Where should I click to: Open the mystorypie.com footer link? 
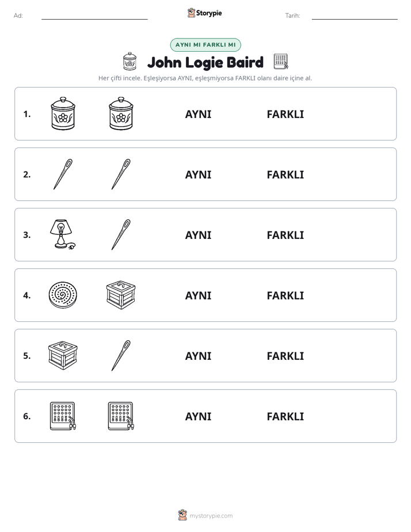(x=211, y=516)
